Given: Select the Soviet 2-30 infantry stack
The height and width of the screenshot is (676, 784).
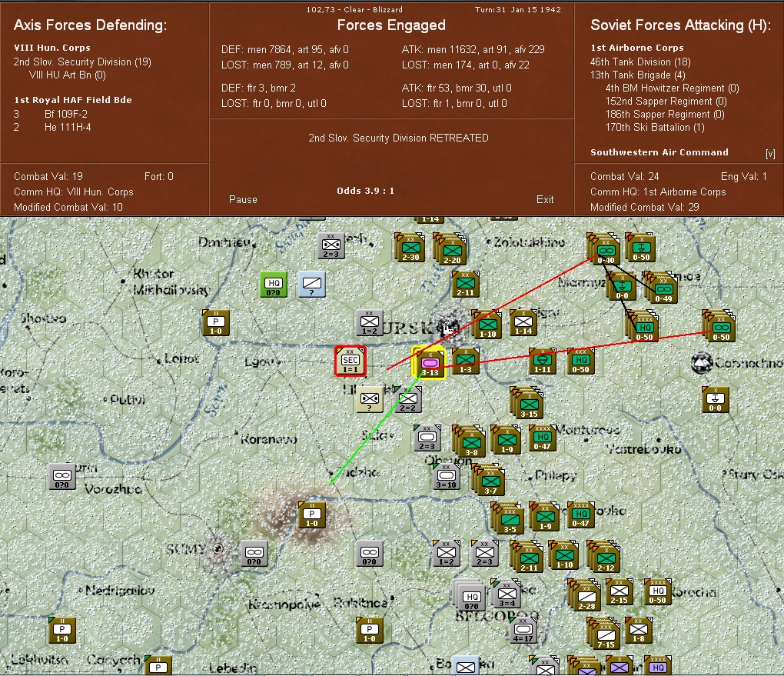Looking at the screenshot, I should tap(410, 248).
